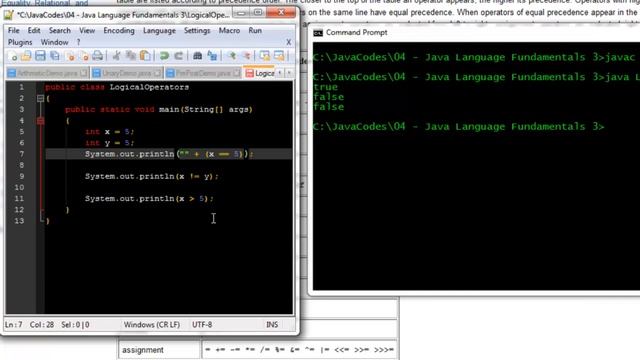
Task: Open the ? help menu
Action: tap(78, 42)
